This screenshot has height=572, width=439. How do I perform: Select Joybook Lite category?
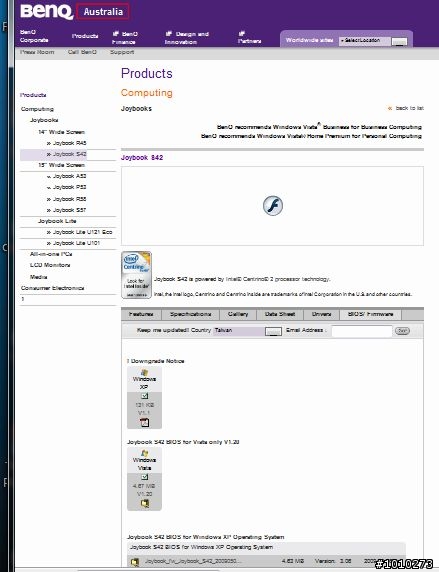point(57,221)
